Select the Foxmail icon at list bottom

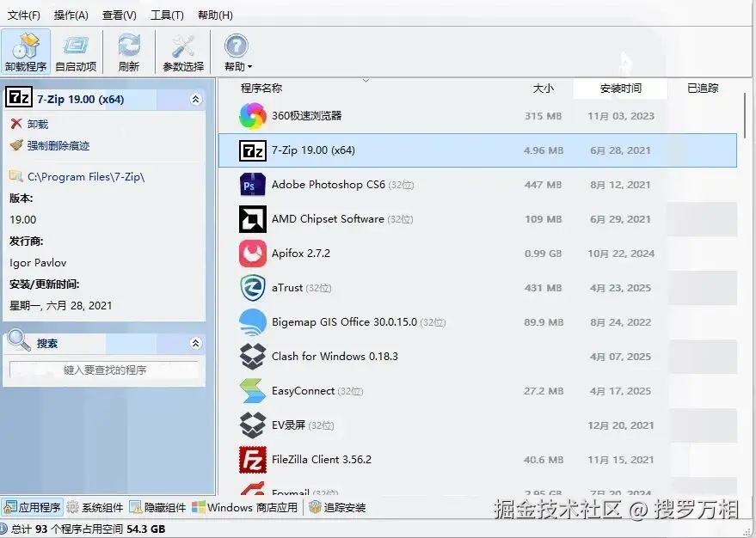253,488
